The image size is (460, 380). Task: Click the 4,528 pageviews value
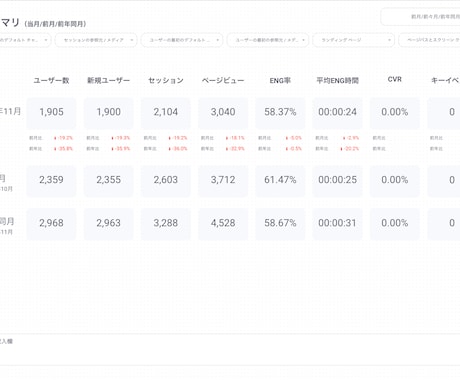pos(223,223)
